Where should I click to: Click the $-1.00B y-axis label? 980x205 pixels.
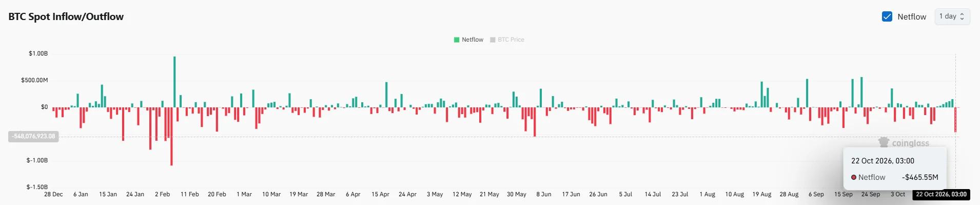(37, 160)
